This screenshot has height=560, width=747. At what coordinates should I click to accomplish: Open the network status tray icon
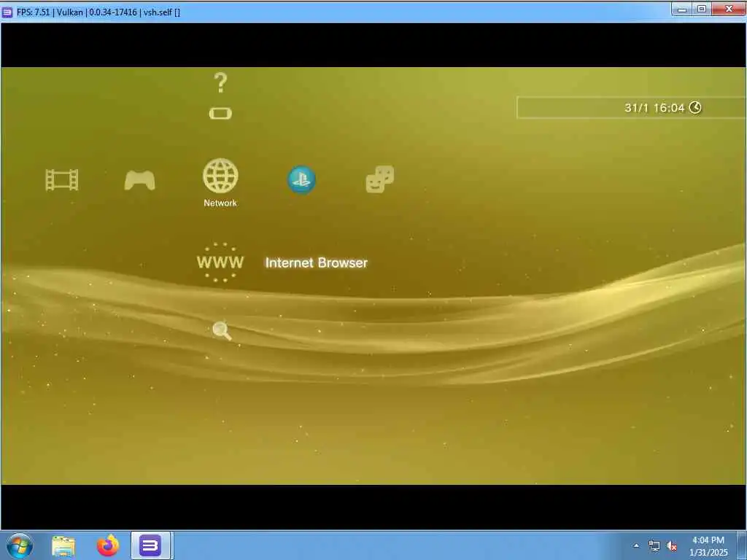[654, 546]
